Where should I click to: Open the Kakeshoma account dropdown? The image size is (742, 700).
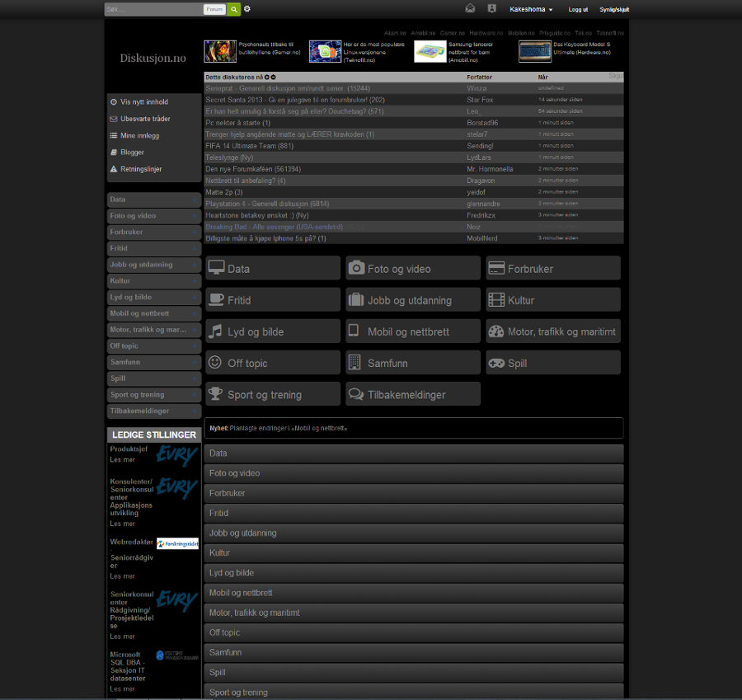click(533, 8)
